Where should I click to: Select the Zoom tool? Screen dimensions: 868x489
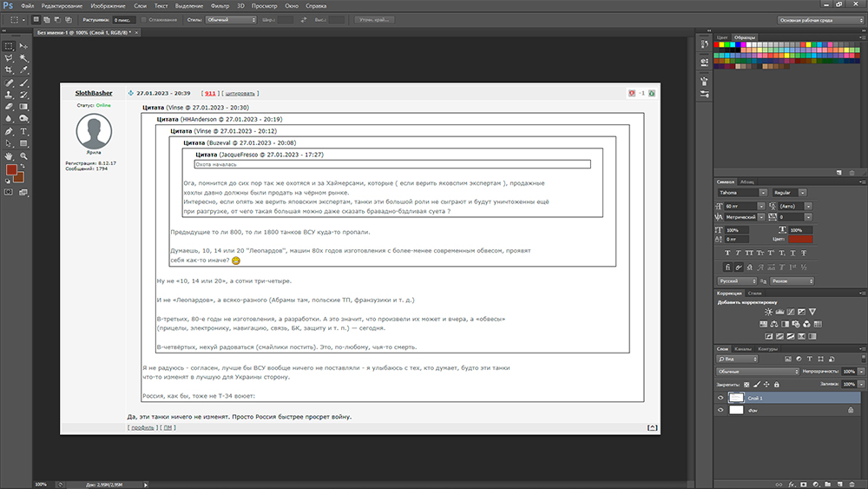click(23, 156)
